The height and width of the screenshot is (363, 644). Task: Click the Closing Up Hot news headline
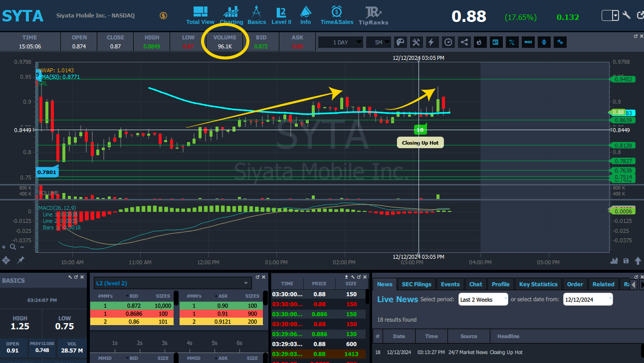coord(506,352)
